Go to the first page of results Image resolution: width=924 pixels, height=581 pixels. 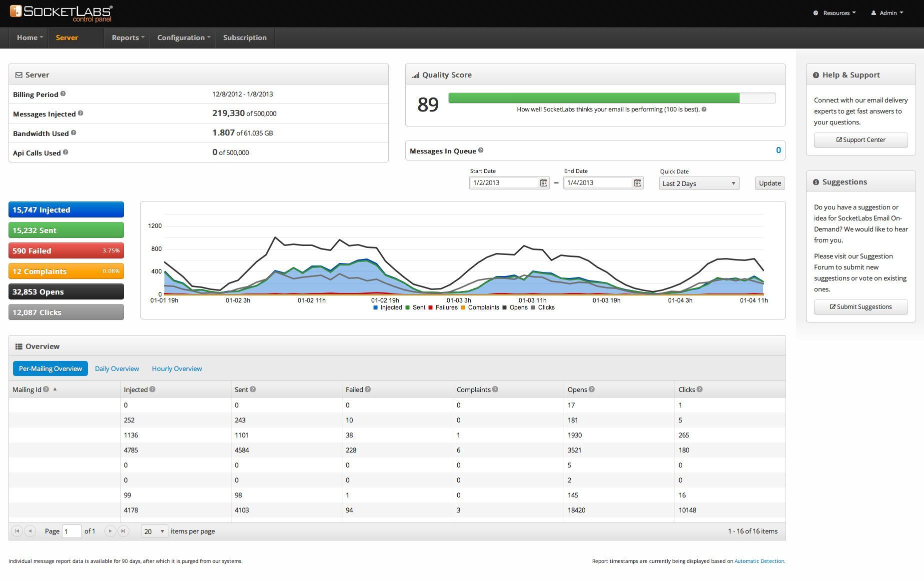pos(17,531)
